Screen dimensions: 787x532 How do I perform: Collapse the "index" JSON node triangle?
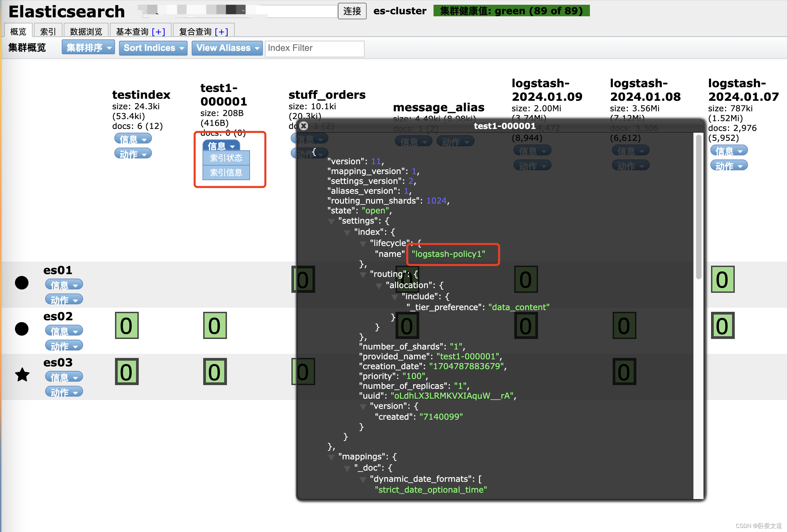point(347,233)
